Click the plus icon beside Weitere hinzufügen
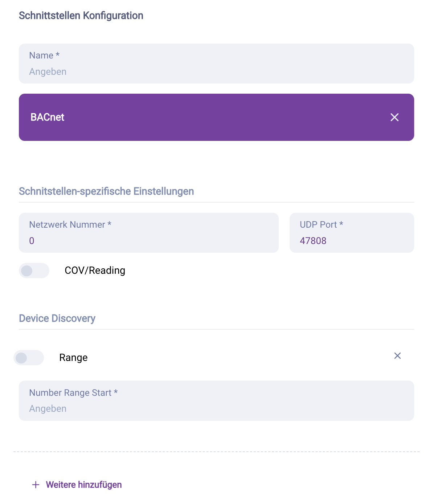445x504 pixels. (36, 485)
